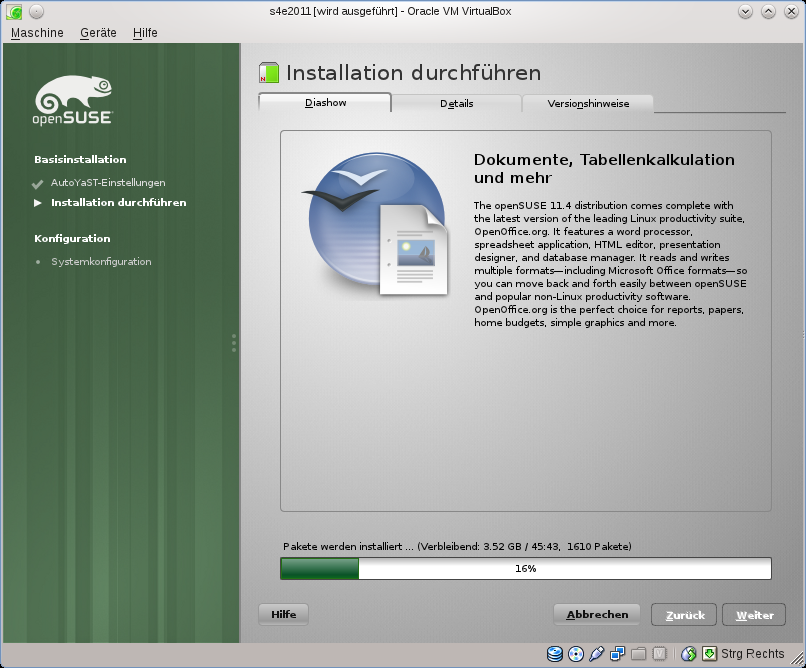Click the 16% installation progress bar
Screen dimensions: 806x668
point(526,568)
